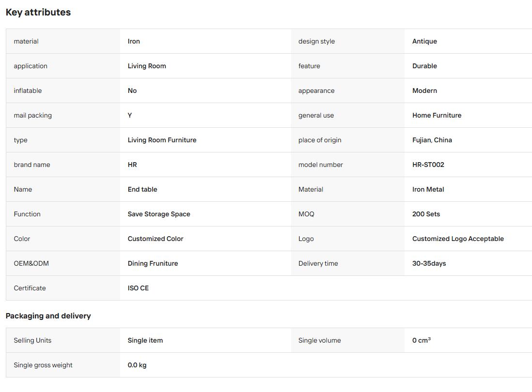Select the Modern appearance value
Viewport: 532px width, 392px height.
[425, 91]
